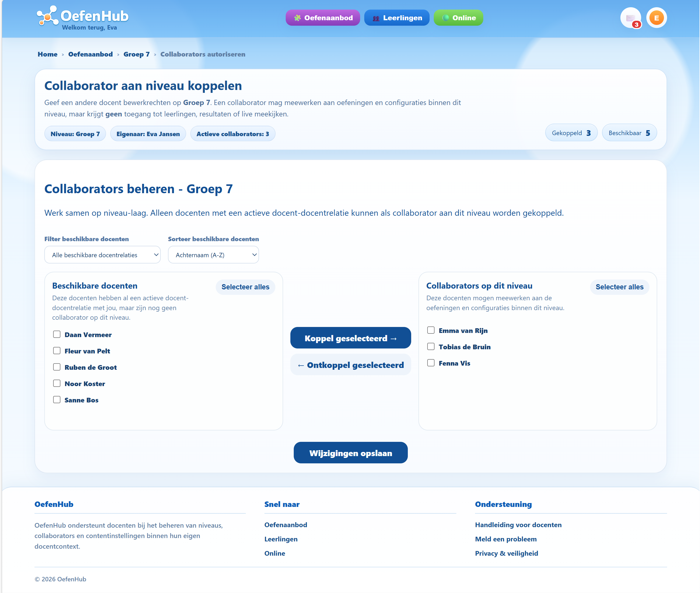700x593 pixels.
Task: Open Meld een probleem link
Action: point(506,539)
